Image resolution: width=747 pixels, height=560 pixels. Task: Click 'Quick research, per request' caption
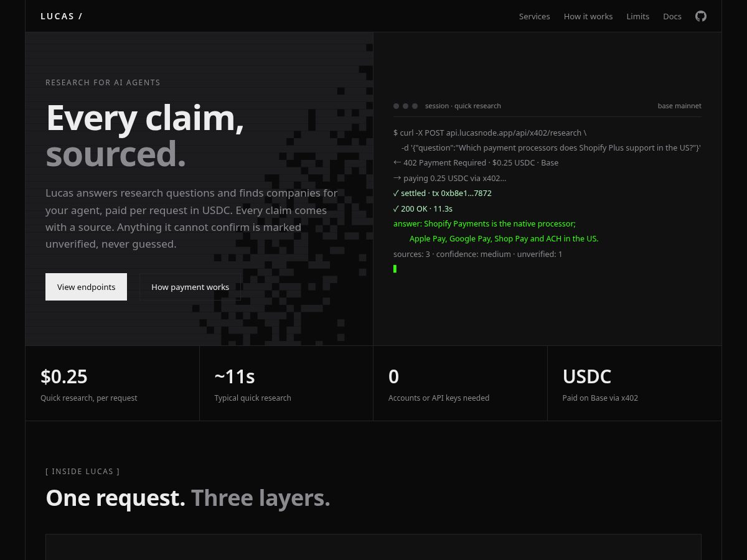89,398
